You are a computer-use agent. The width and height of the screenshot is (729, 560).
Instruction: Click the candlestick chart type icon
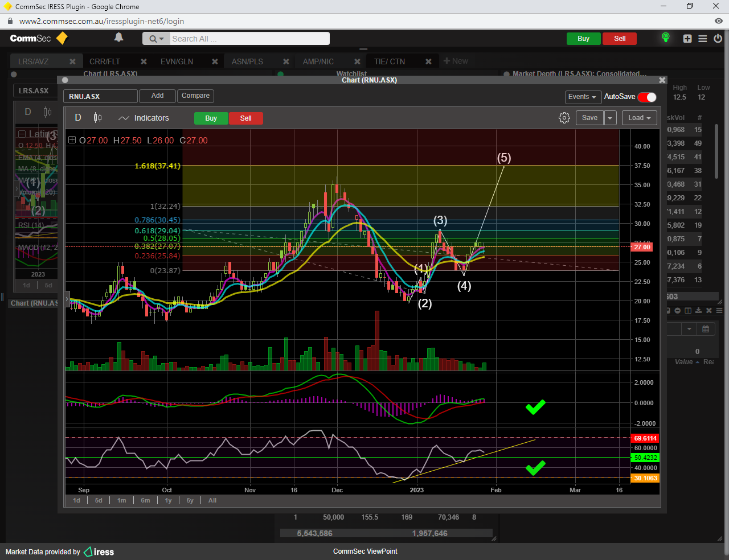click(97, 118)
